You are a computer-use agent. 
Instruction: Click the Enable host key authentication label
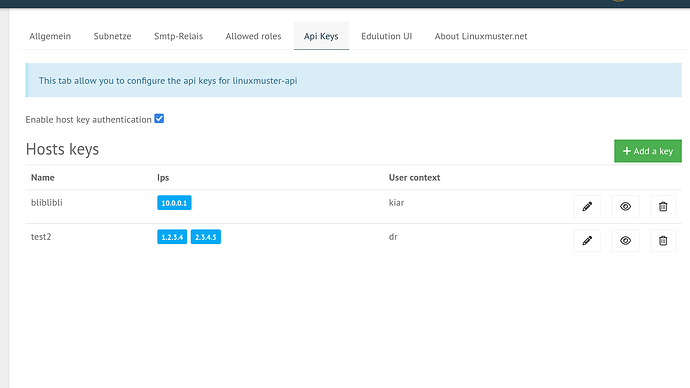[x=88, y=120]
